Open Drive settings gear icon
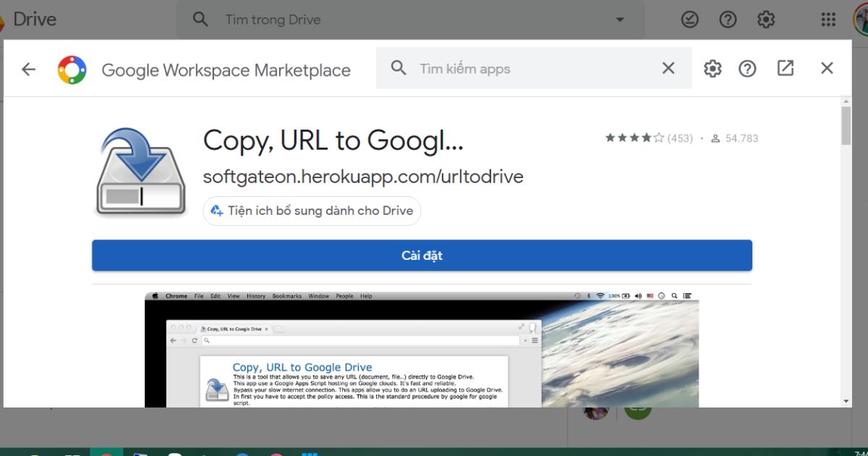 (x=766, y=20)
